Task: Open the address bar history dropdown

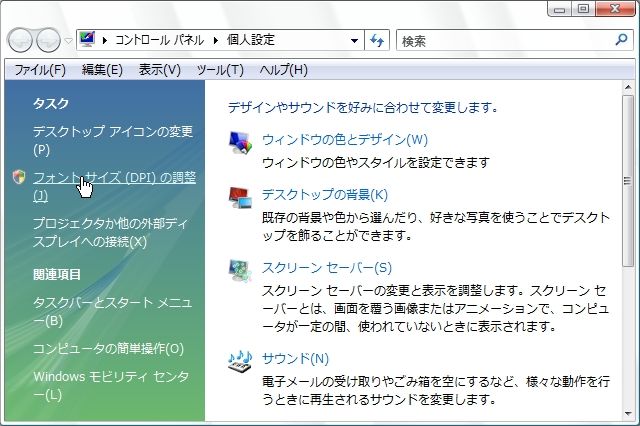Action: pyautogui.click(x=354, y=40)
